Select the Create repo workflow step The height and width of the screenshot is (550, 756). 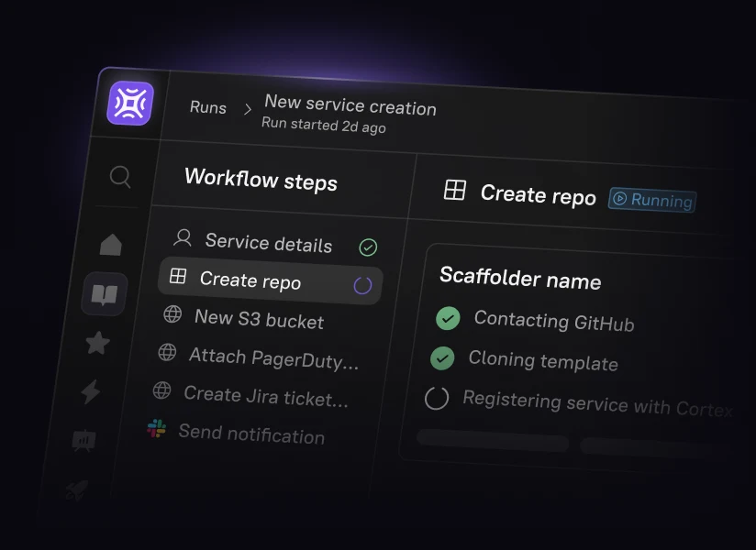[x=250, y=280]
